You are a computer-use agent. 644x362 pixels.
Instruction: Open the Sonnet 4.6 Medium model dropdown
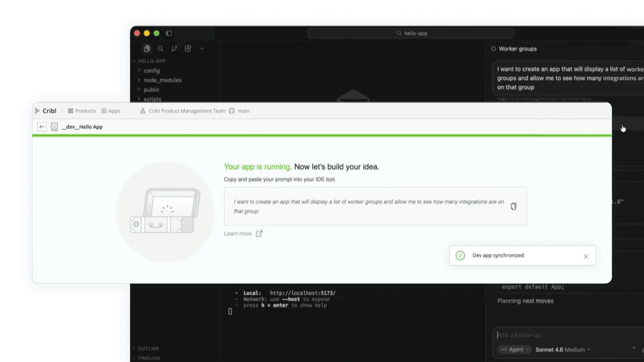tap(562, 350)
